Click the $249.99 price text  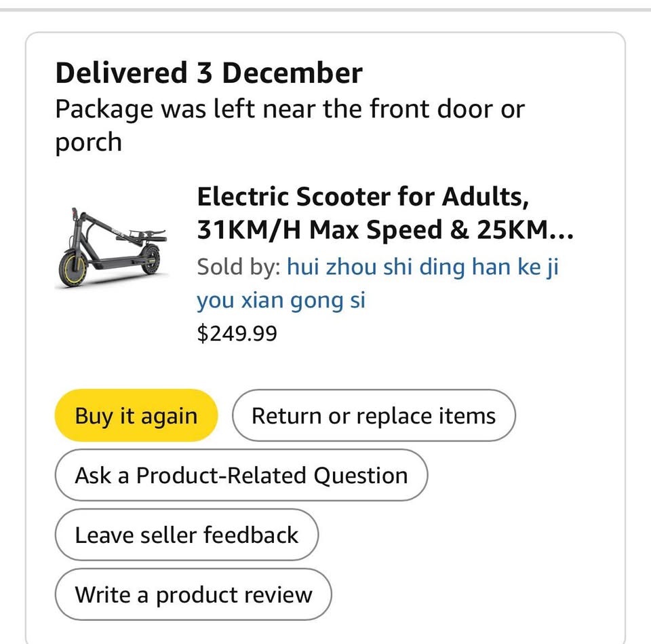click(237, 333)
